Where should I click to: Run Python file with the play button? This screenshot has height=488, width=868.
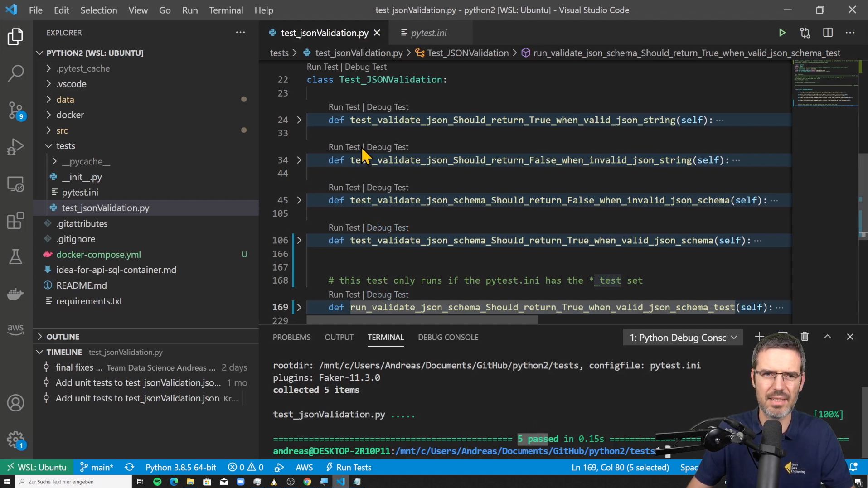pos(782,33)
